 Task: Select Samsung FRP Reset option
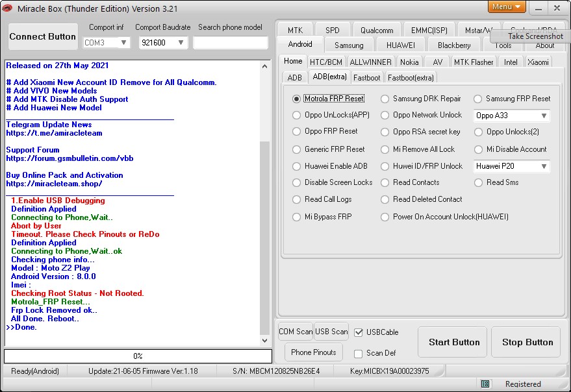click(477, 99)
